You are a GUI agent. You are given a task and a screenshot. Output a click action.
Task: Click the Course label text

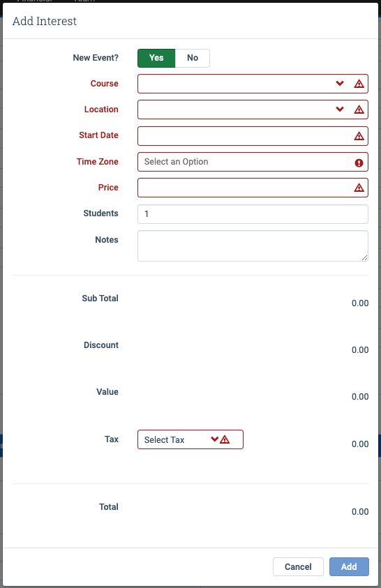(104, 83)
